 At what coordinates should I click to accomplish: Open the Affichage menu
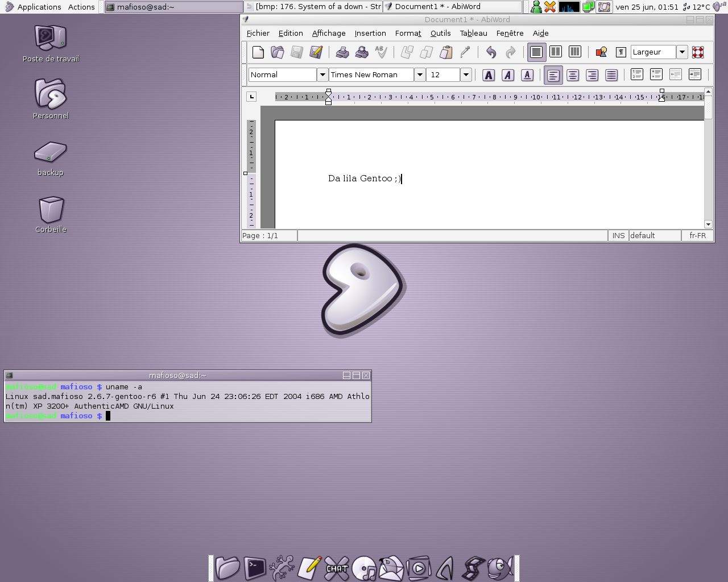(329, 34)
